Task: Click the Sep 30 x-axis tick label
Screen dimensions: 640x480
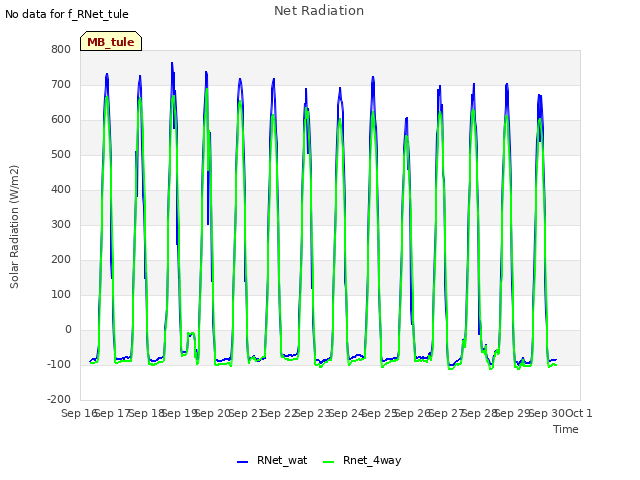Action: click(x=547, y=413)
